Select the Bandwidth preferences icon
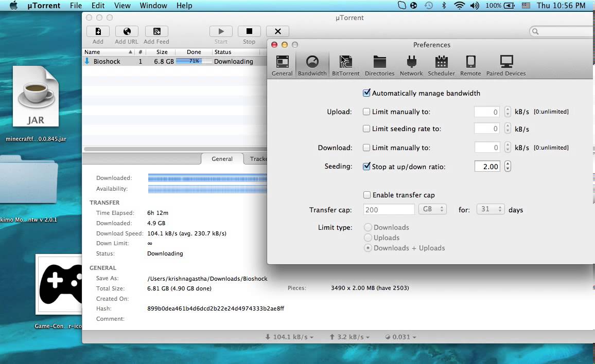The width and height of the screenshot is (595, 364). [x=312, y=66]
